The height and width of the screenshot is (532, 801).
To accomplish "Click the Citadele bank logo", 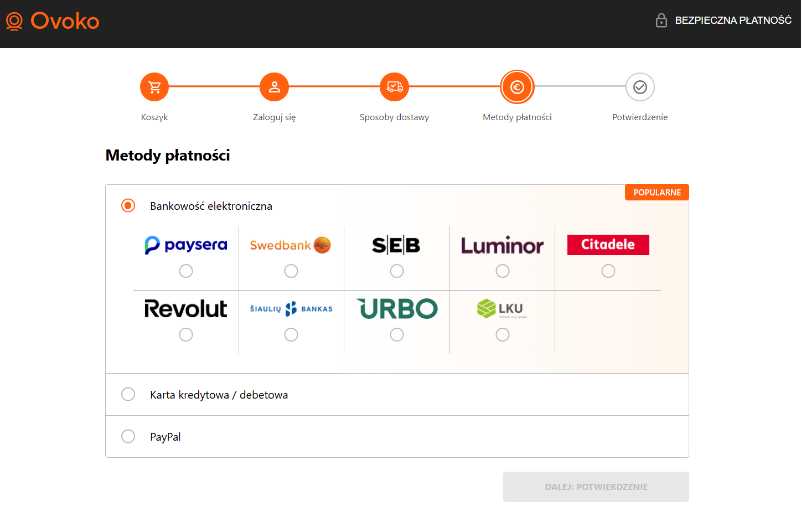I will pos(608,245).
